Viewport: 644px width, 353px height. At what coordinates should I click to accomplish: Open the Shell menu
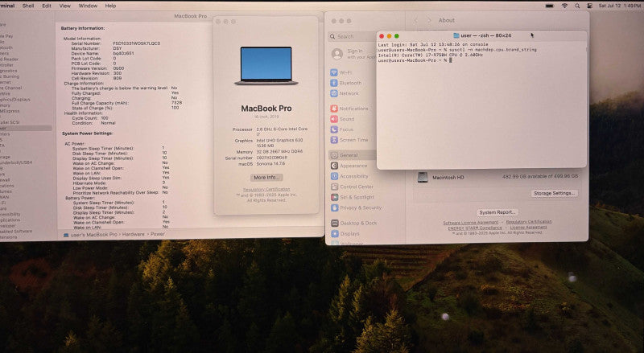[x=28, y=6]
